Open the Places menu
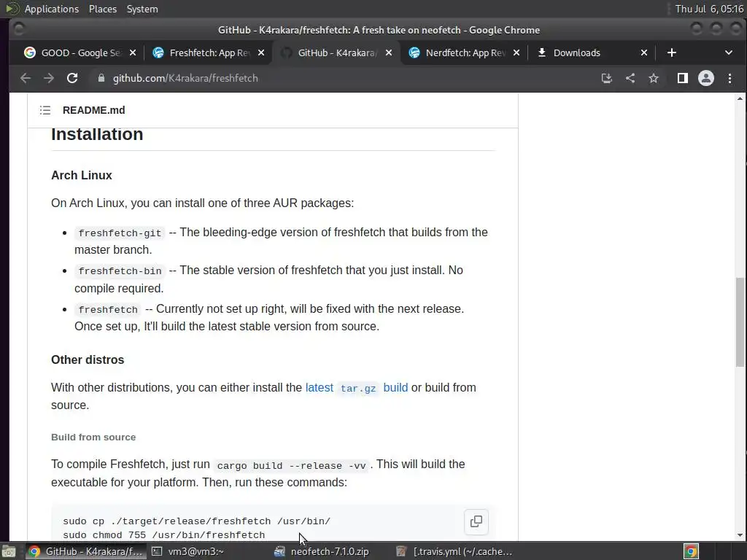Screen dimensions: 747x560 tap(102, 9)
